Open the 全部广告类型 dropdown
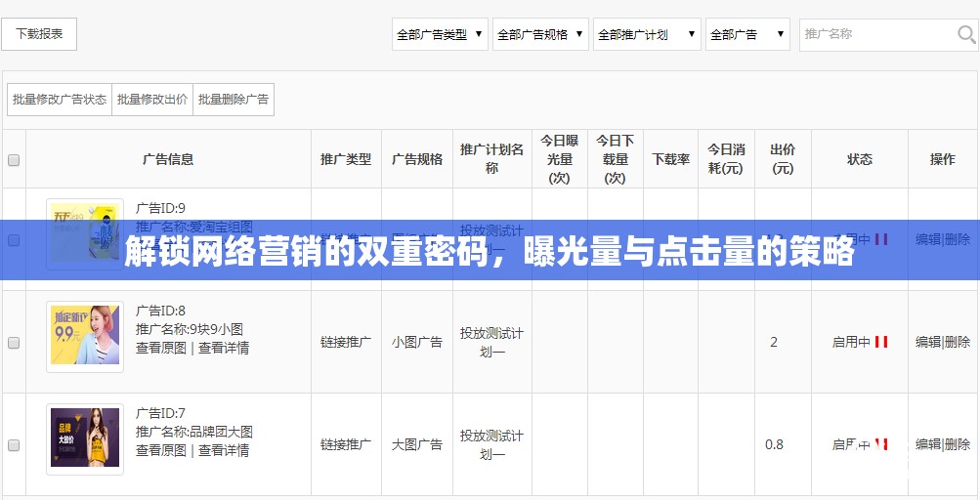This screenshot has width=980, height=500. click(440, 34)
